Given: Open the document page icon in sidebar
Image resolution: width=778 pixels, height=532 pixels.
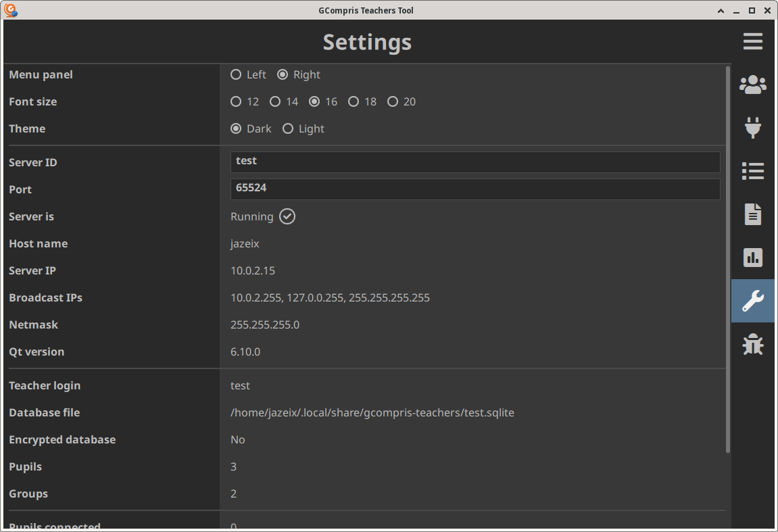Looking at the screenshot, I should click(x=752, y=214).
